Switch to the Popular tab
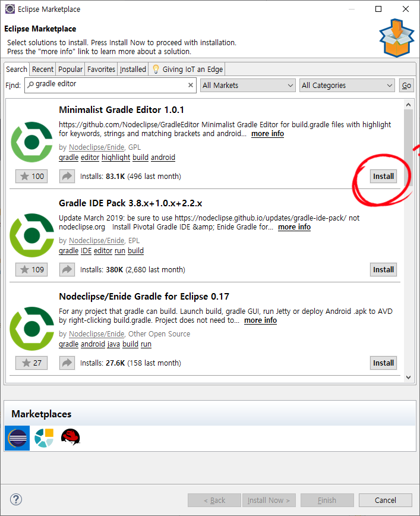Viewport: 420px width, 516px height. tap(70, 69)
